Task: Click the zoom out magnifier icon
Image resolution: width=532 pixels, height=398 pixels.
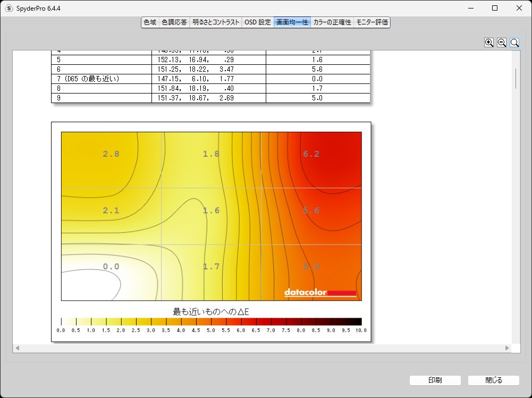Action: coord(502,43)
